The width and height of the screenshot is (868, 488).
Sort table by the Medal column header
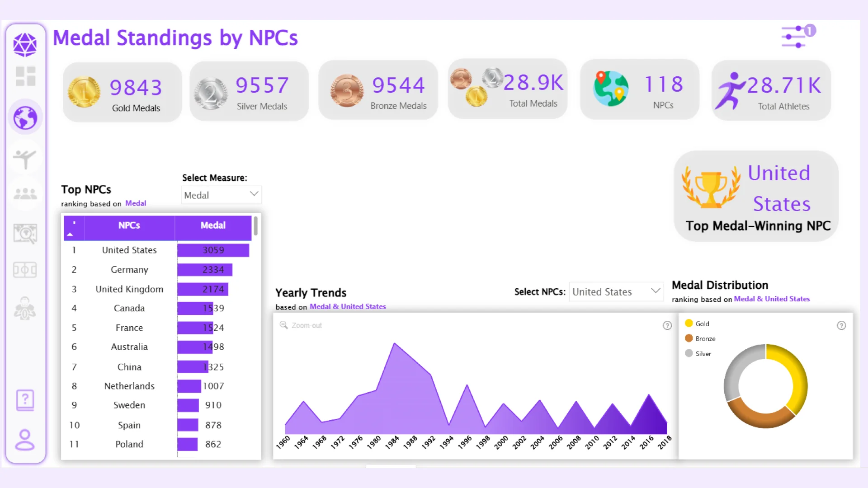point(213,225)
